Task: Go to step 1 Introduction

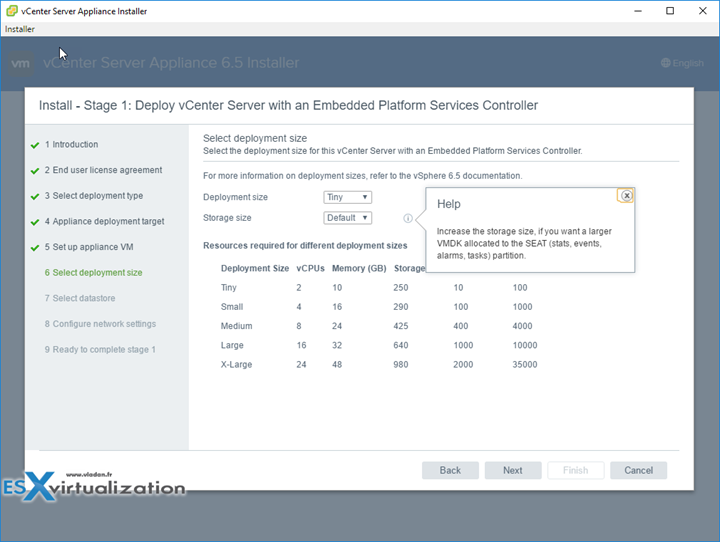Action: [x=71, y=144]
